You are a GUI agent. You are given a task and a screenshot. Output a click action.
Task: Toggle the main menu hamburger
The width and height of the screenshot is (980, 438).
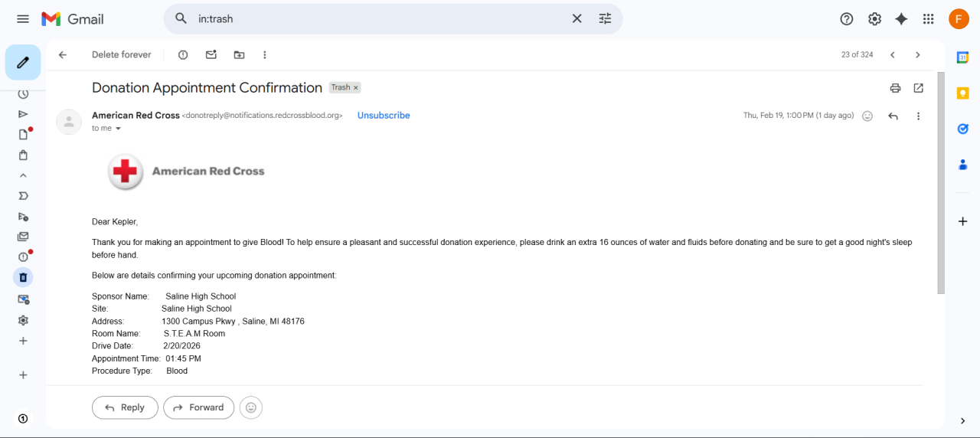point(23,19)
